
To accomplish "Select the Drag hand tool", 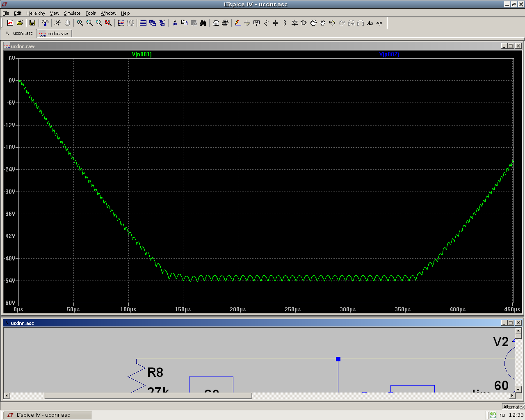I will coord(323,23).
